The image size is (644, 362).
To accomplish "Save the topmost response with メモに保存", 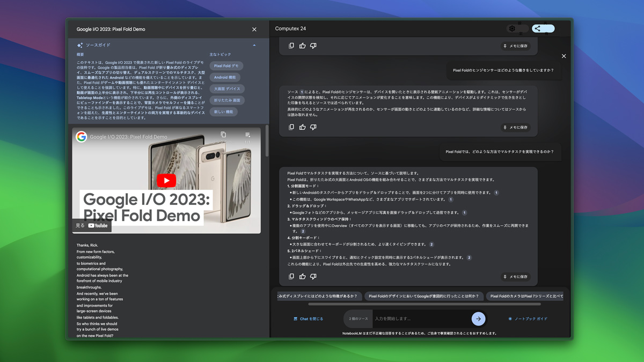I will (x=515, y=46).
